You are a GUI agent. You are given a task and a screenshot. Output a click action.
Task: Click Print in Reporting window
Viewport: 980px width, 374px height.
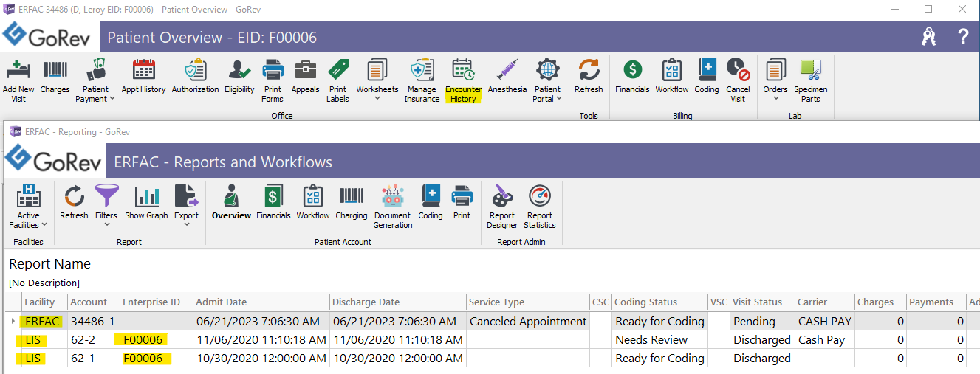462,203
